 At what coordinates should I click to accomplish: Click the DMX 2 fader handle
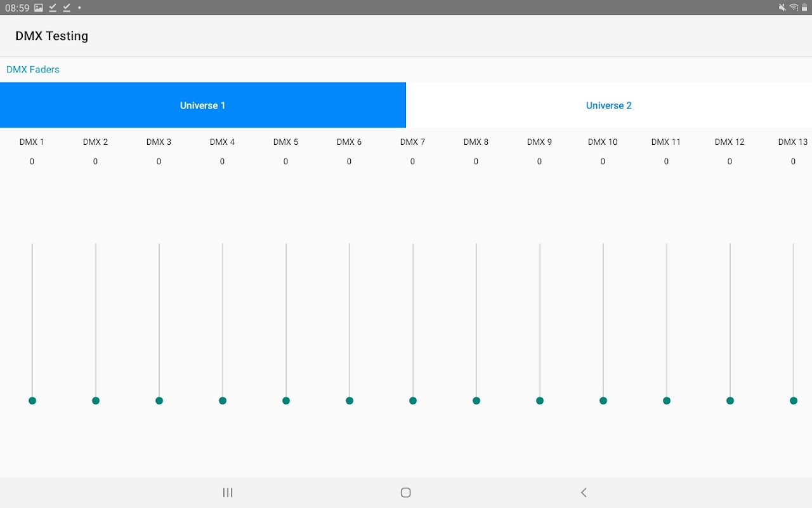96,401
